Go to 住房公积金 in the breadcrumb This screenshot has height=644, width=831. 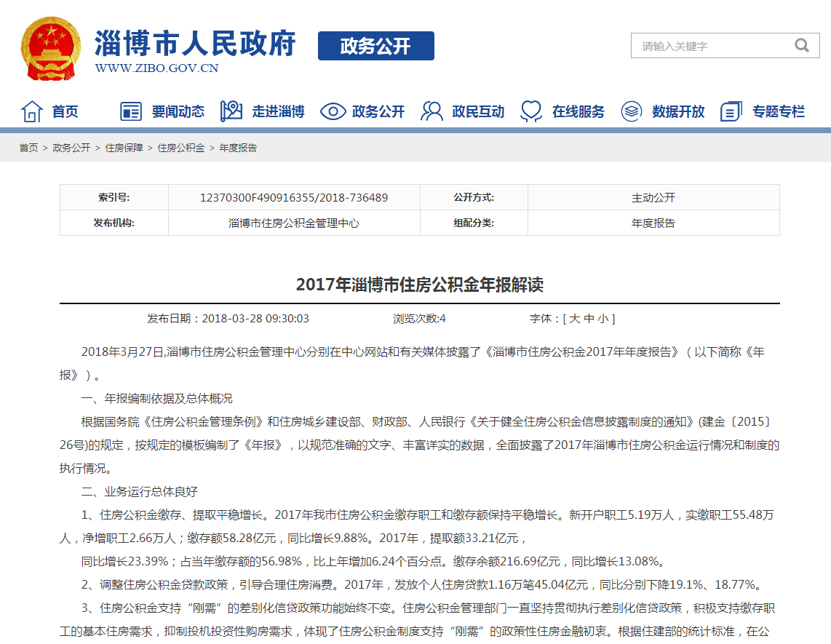[x=181, y=148]
